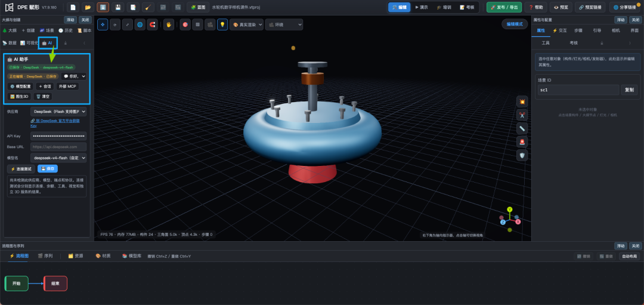Screen dimensions: 644x305
Task: Click the red X axis on gizmo
Action: coord(518,221)
